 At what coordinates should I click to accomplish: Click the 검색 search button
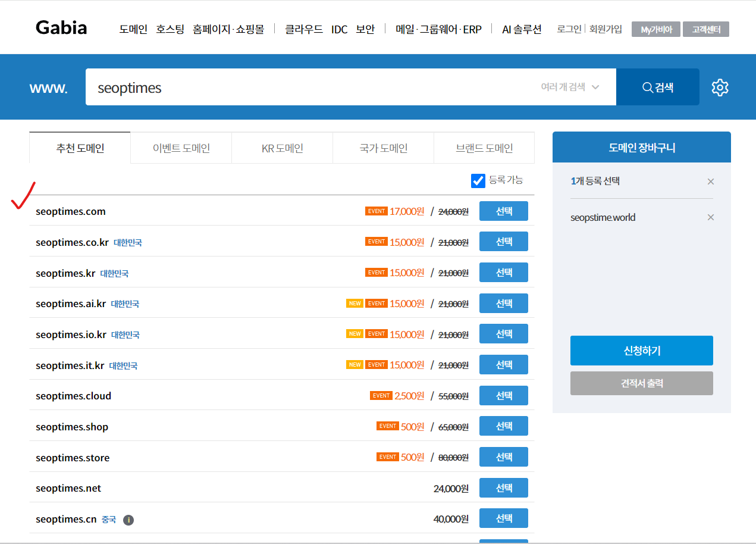(x=658, y=87)
